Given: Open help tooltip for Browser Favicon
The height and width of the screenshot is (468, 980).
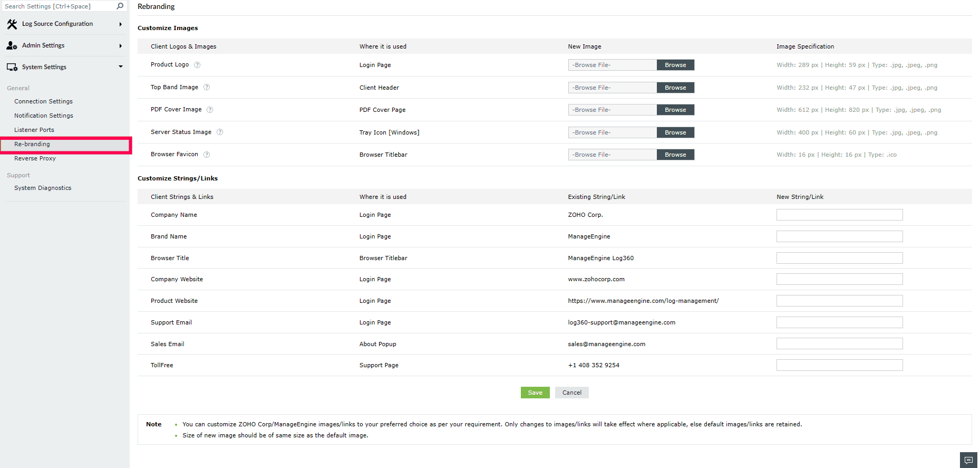Looking at the screenshot, I should coord(207,155).
